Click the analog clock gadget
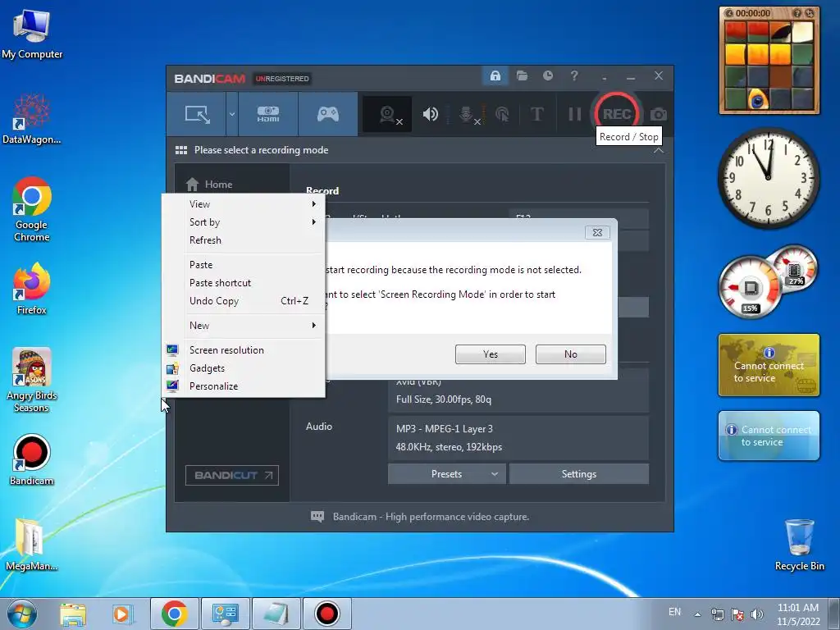 pyautogui.click(x=768, y=177)
